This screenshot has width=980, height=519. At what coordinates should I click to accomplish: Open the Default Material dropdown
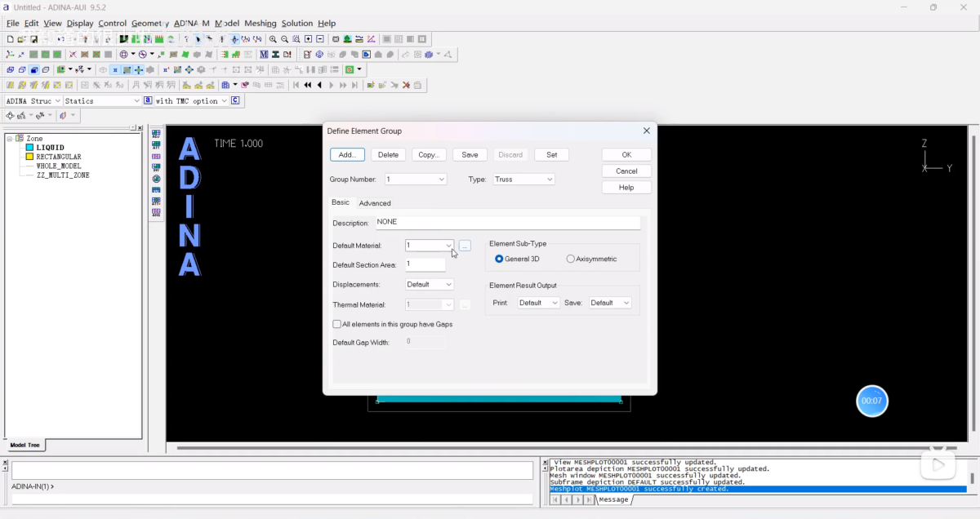[x=448, y=245]
